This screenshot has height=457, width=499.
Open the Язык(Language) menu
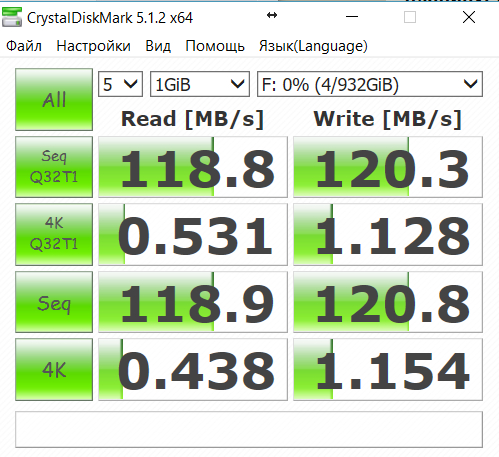[313, 46]
